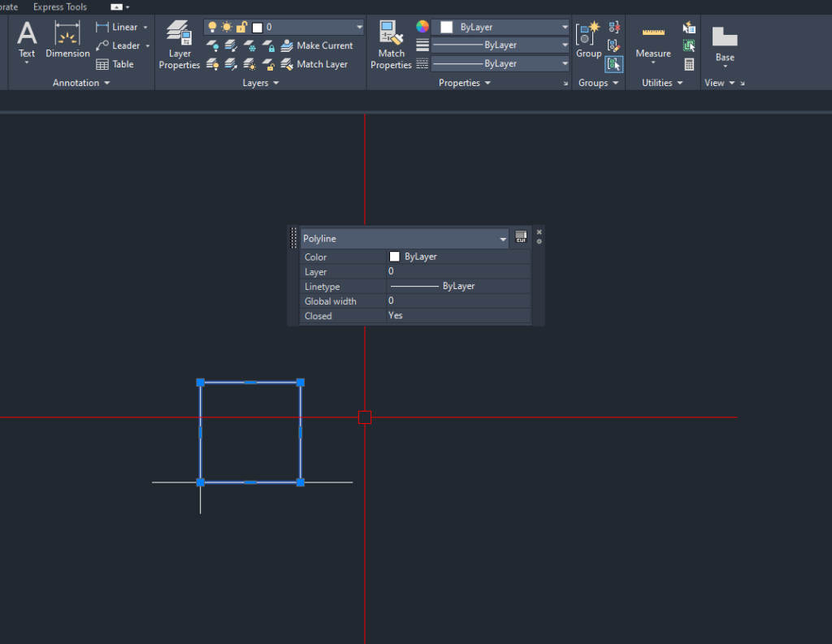Open Properties panel dialog launcher arrow
Viewport: 832px width, 644px height.
[x=565, y=84]
